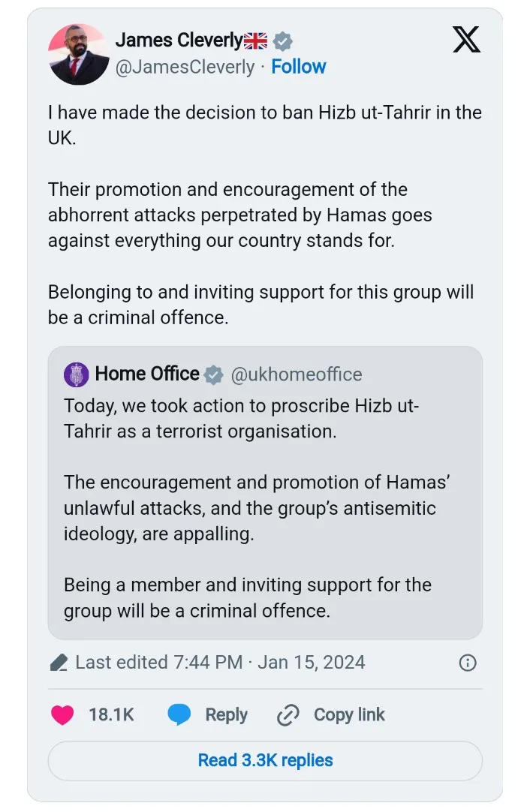This screenshot has width=530, height=812.
Task: Click the X logo icon
Action: click(466, 40)
